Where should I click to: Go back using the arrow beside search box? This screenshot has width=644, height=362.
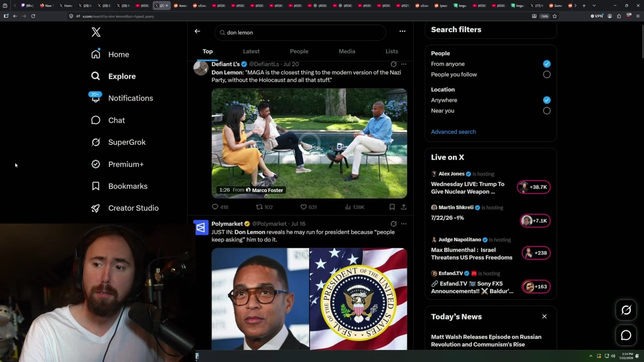point(197,31)
